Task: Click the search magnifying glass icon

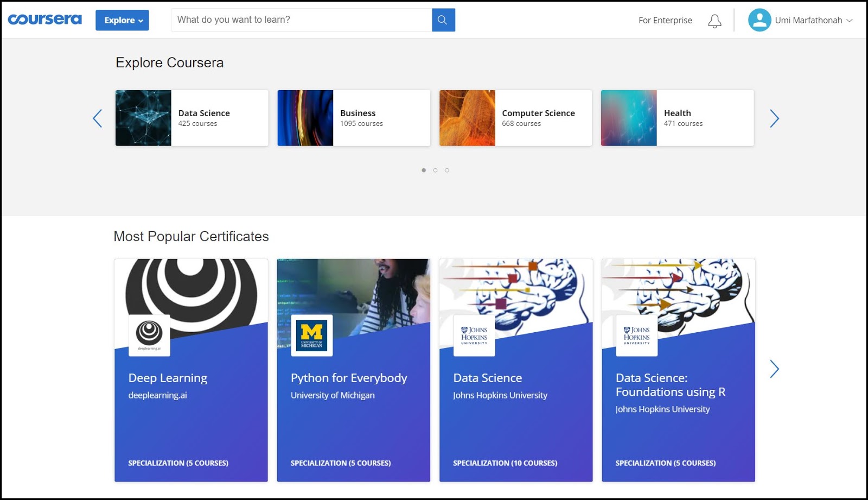Action: pyautogui.click(x=442, y=20)
